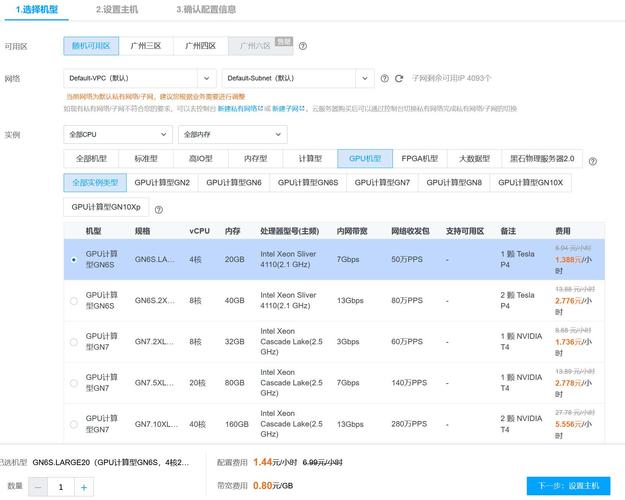Click the 内网带宽 column header

click(352, 231)
